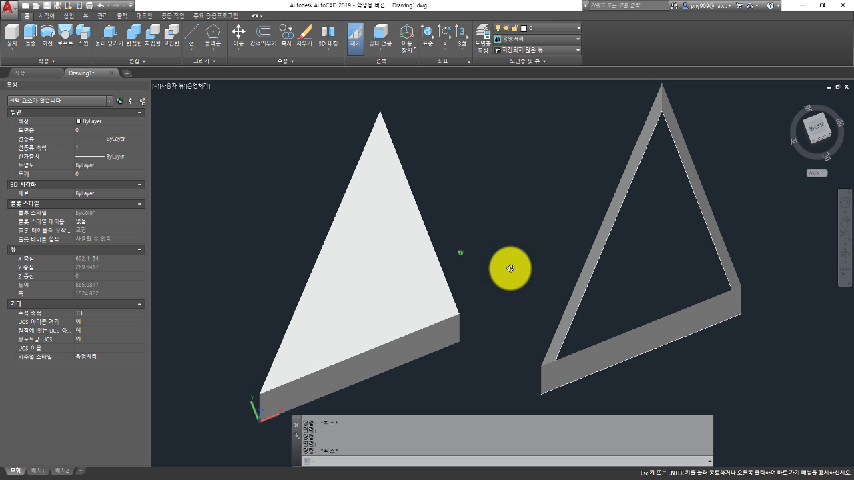The height and width of the screenshot is (480, 854).
Task: Collapse the 3D visualization properties section
Action: pyautogui.click(x=140, y=185)
